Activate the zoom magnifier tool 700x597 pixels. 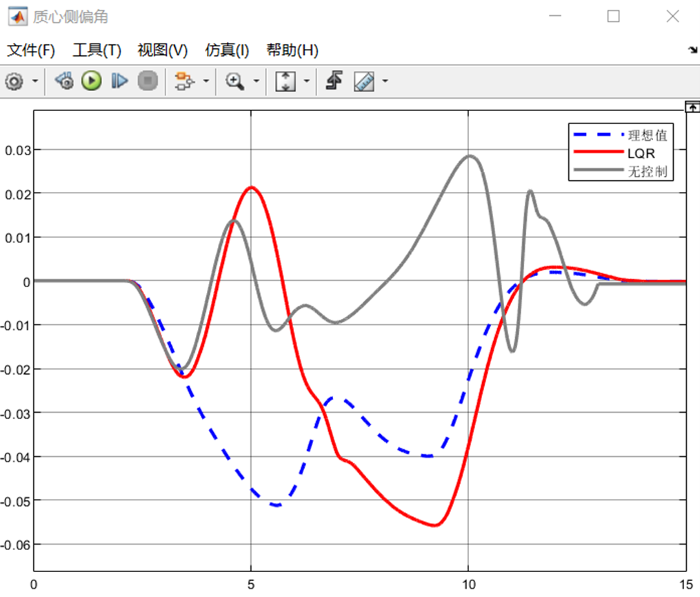234,81
